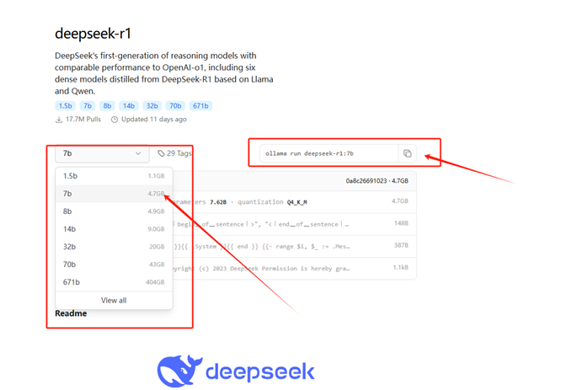Image resolution: width=588 pixels, height=390 pixels.
Task: Click the deepseek-r1 page title
Action: (x=93, y=34)
